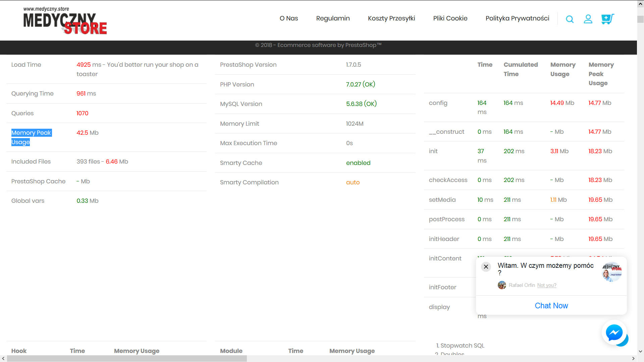
Task: Close the chat popup with X
Action: (486, 267)
